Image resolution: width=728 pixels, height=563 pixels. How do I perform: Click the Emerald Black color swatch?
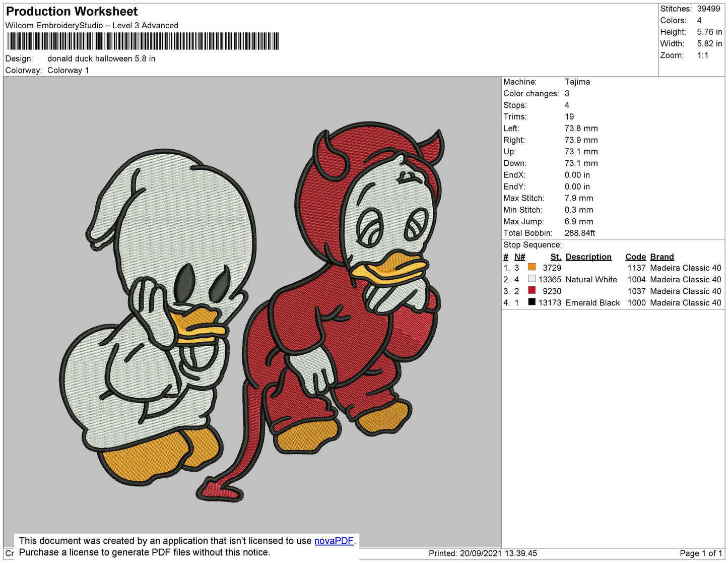(x=532, y=302)
